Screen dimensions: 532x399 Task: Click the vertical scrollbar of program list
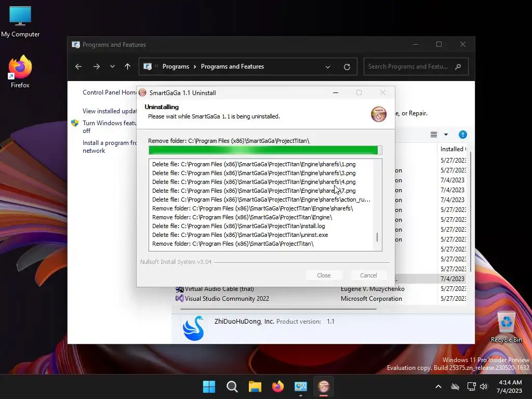[470, 212]
